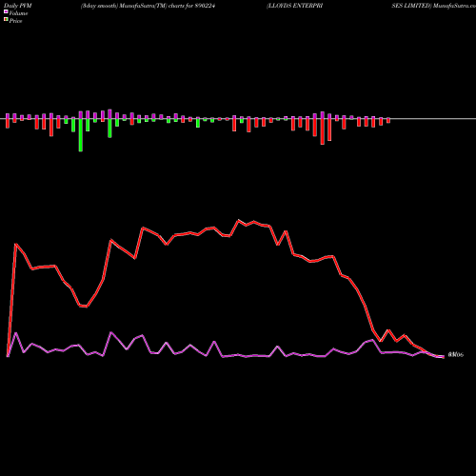Select the 'Volume' legend label
Image resolution: width=476 pixels, height=476 pixels.
tap(18, 13)
